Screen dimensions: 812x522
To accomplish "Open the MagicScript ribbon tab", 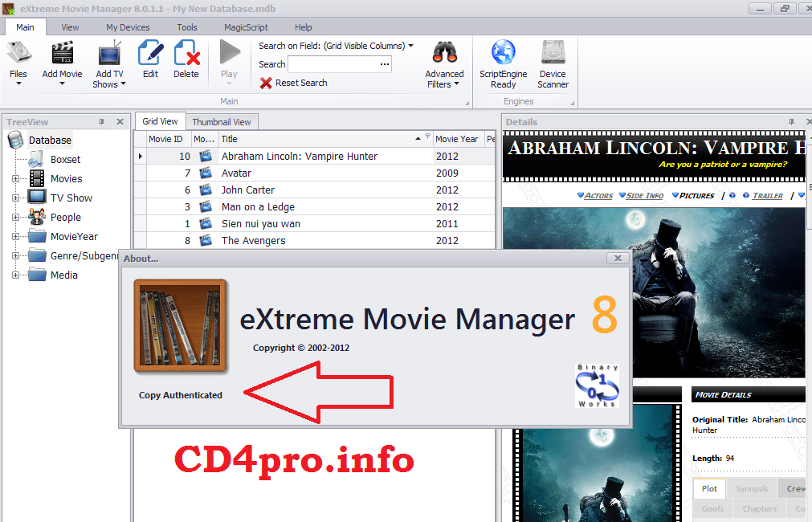I will click(x=246, y=27).
